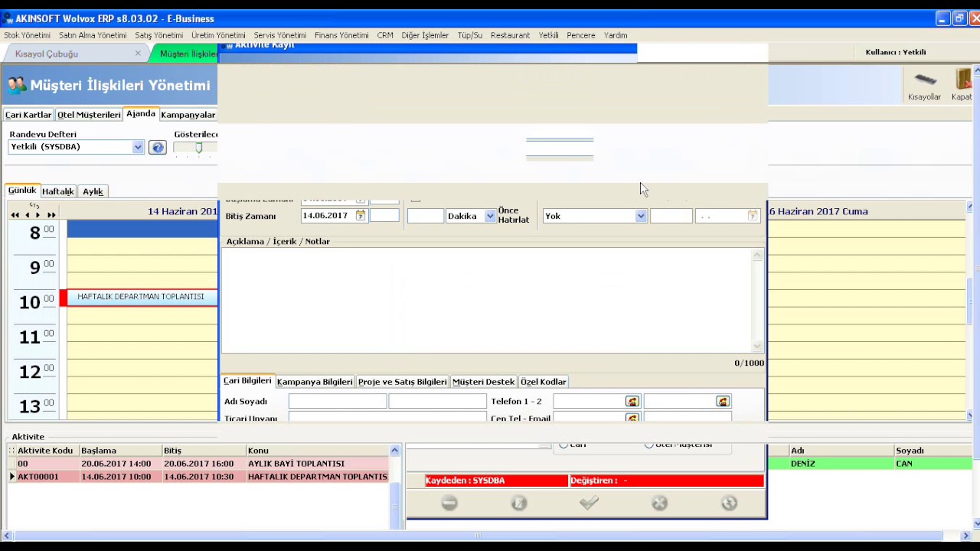
Task: Open the Dakika time unit dropdown
Action: pos(490,217)
